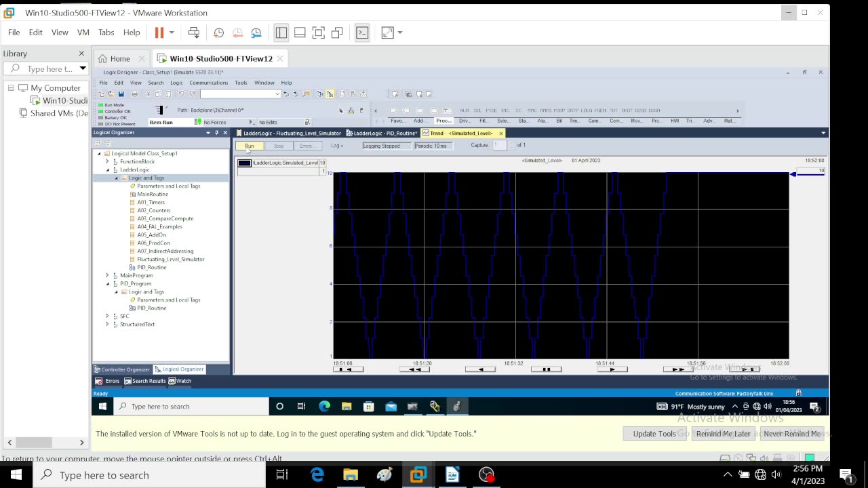This screenshot has width=868, height=488.
Task: Click trend scroll-to-start playback button
Action: click(348, 369)
